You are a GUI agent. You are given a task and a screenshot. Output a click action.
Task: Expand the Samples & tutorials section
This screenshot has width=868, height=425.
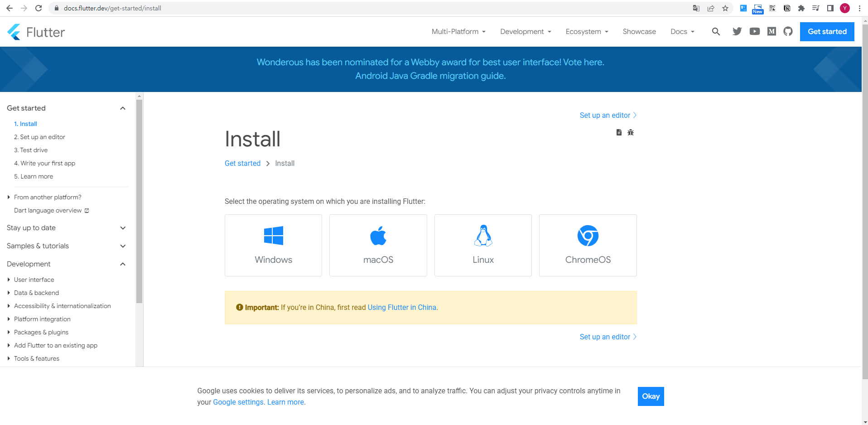point(122,246)
